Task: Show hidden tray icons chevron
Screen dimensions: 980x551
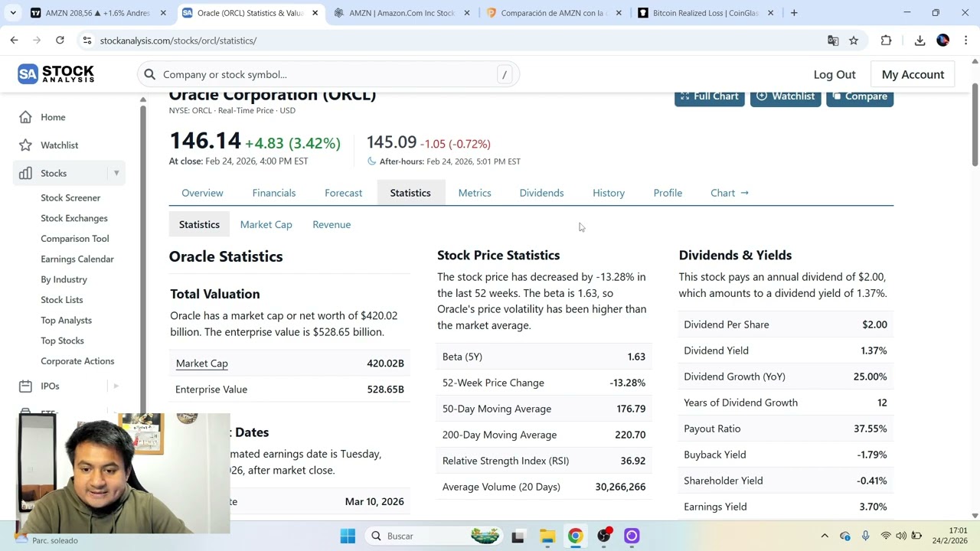Action: click(x=825, y=536)
